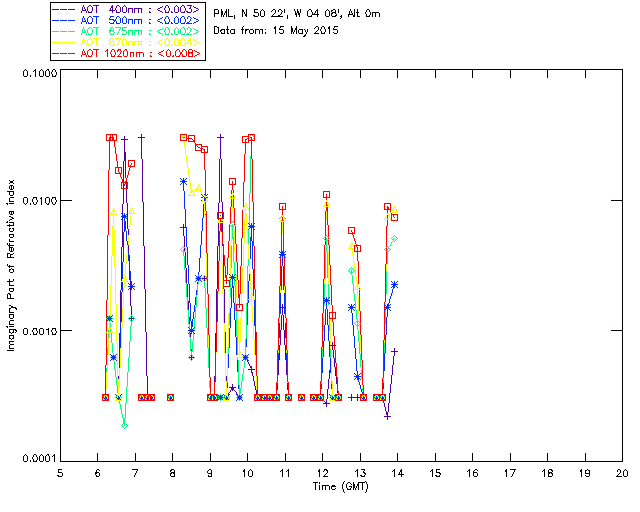This screenshot has width=640, height=512.
Task: Click the 9 tick label on time axis
Action: pos(210,472)
